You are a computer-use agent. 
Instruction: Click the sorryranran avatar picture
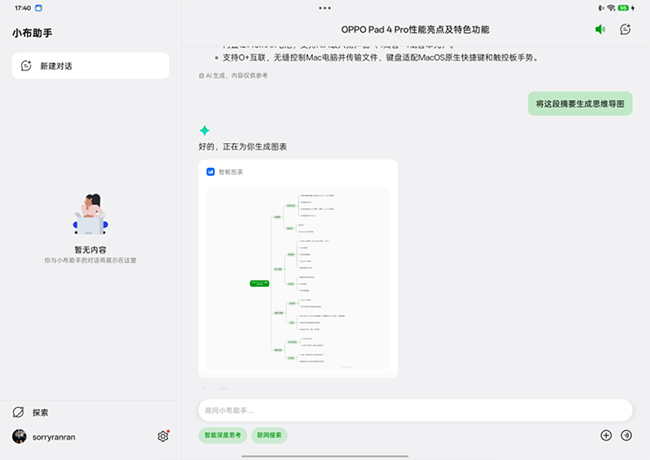click(x=19, y=437)
